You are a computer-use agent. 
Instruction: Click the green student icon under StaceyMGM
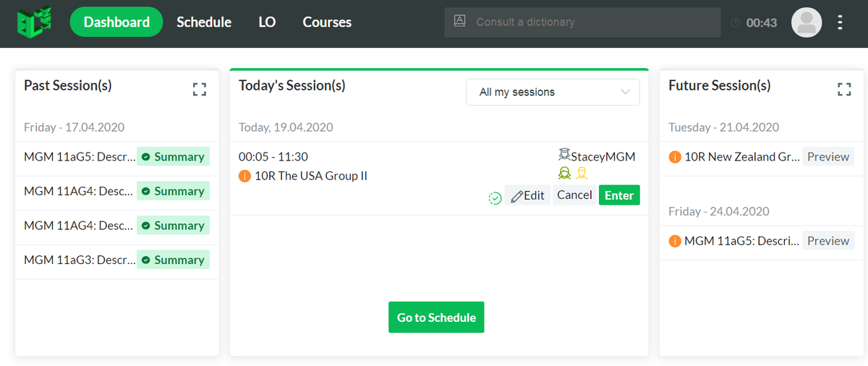(x=565, y=173)
